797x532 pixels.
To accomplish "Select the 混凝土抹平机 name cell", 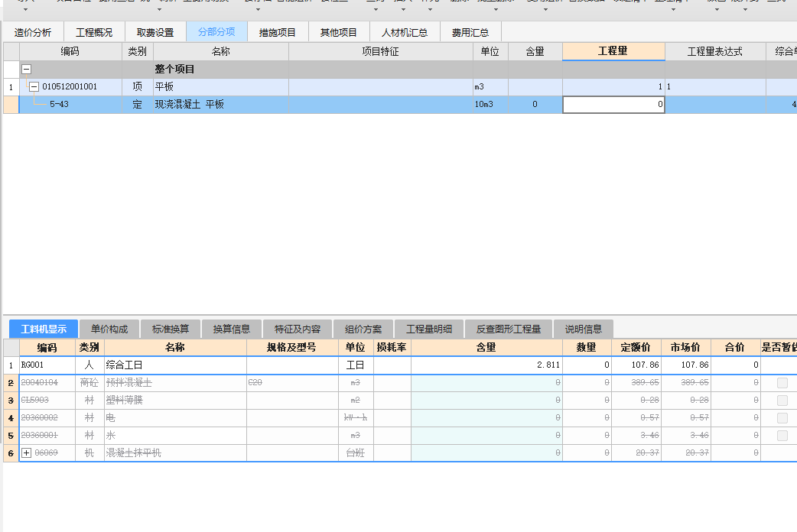I will pyautogui.click(x=175, y=453).
